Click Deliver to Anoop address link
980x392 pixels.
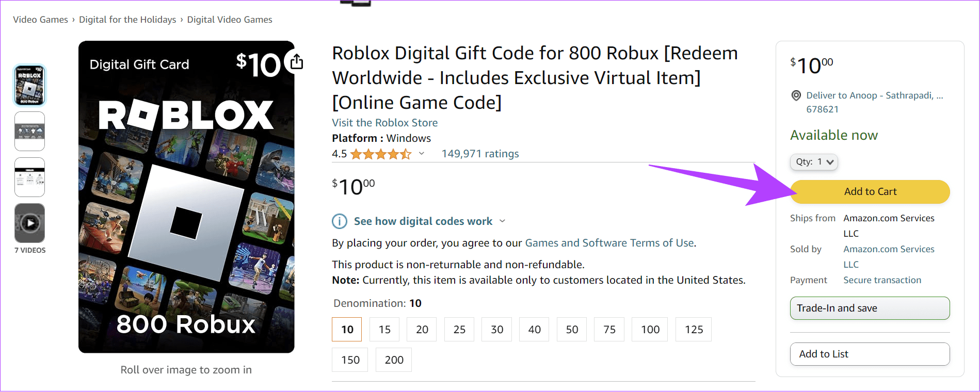pyautogui.click(x=875, y=102)
